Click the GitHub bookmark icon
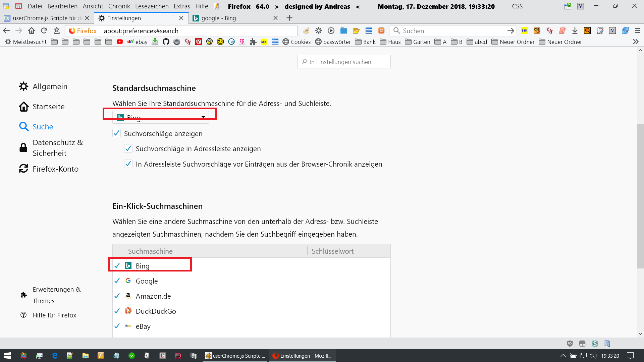The image size is (644, 362). (166, 42)
